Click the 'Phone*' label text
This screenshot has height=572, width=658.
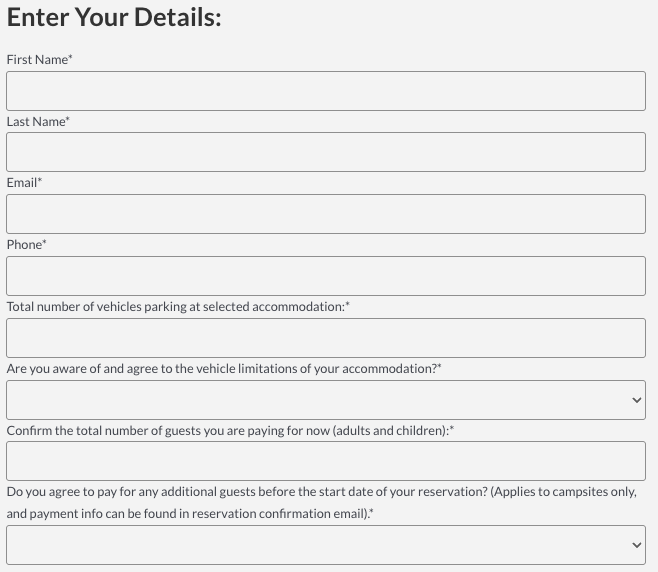pyautogui.click(x=26, y=245)
